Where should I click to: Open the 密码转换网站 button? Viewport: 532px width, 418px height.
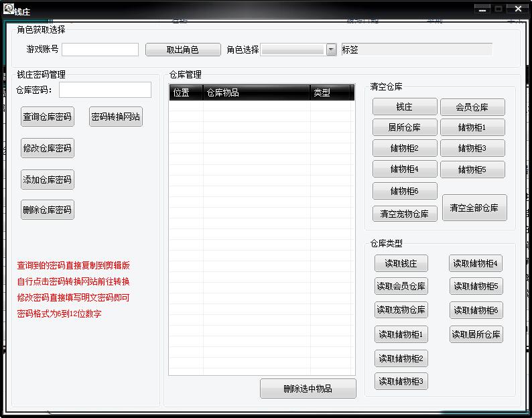[116, 117]
